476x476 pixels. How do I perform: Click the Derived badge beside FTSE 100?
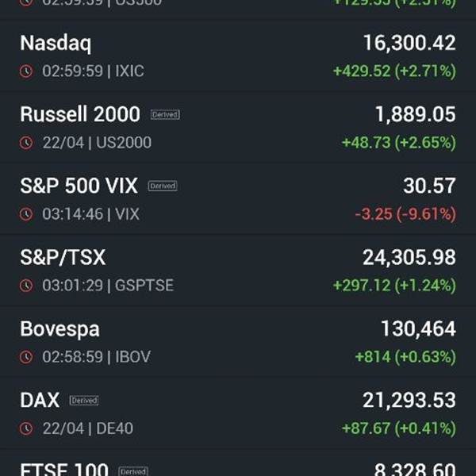[133, 471]
